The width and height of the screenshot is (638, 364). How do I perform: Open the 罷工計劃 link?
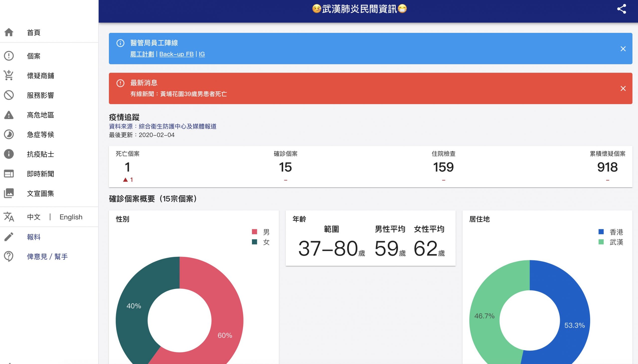(142, 54)
